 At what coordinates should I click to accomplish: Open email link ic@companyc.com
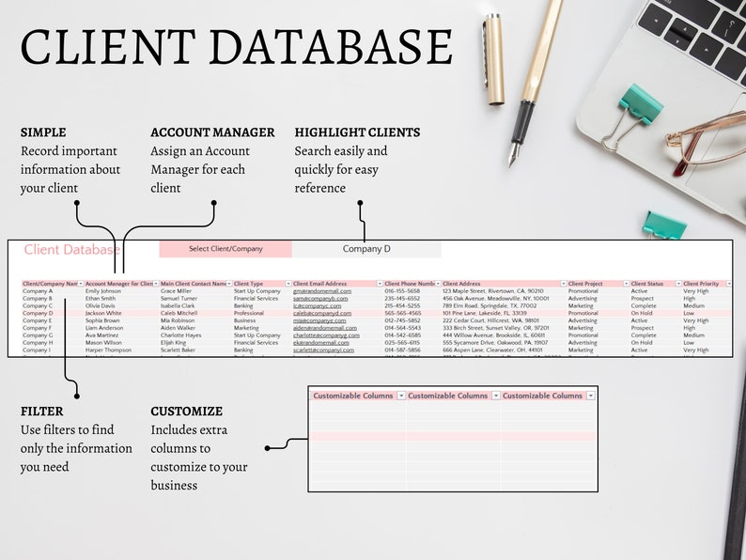click(x=317, y=306)
